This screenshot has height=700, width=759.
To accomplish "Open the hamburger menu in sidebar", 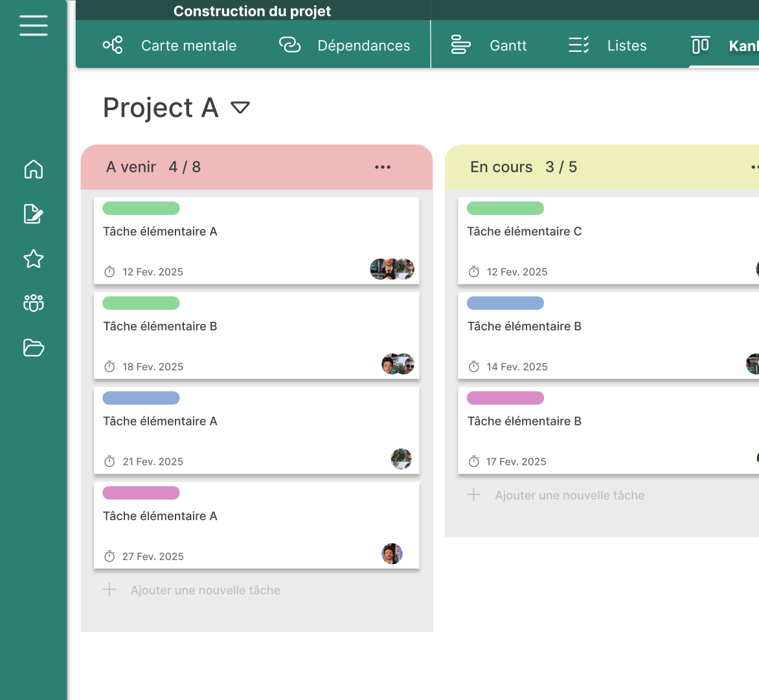I will pyautogui.click(x=34, y=25).
